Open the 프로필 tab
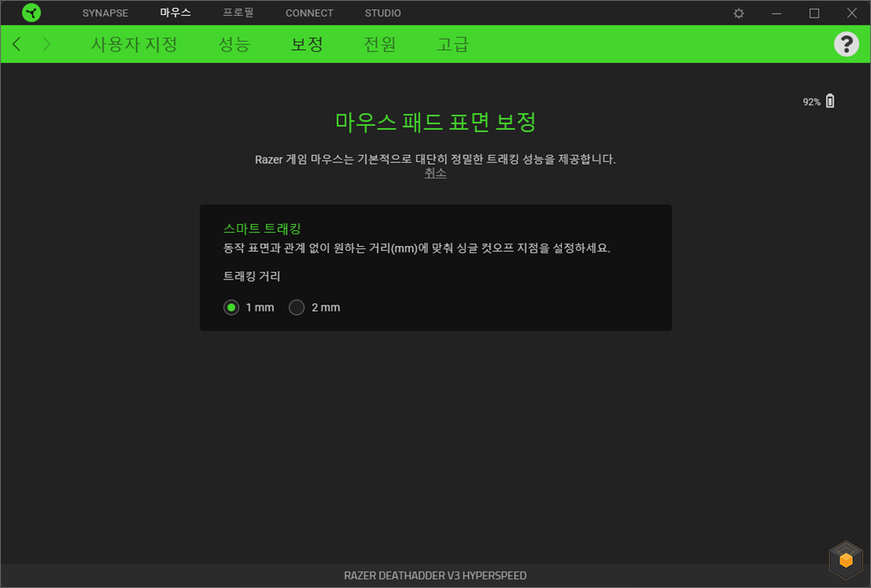Screen dimensions: 871x588 pos(238,12)
